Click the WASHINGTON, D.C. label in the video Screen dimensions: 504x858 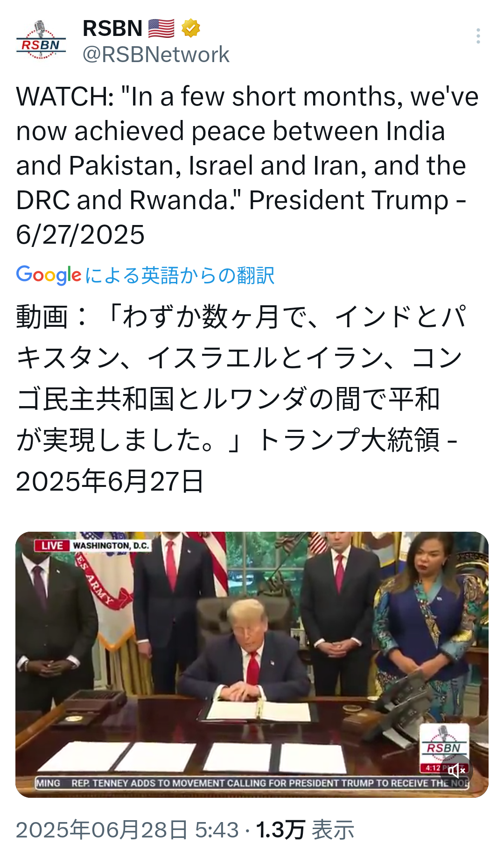pyautogui.click(x=111, y=546)
